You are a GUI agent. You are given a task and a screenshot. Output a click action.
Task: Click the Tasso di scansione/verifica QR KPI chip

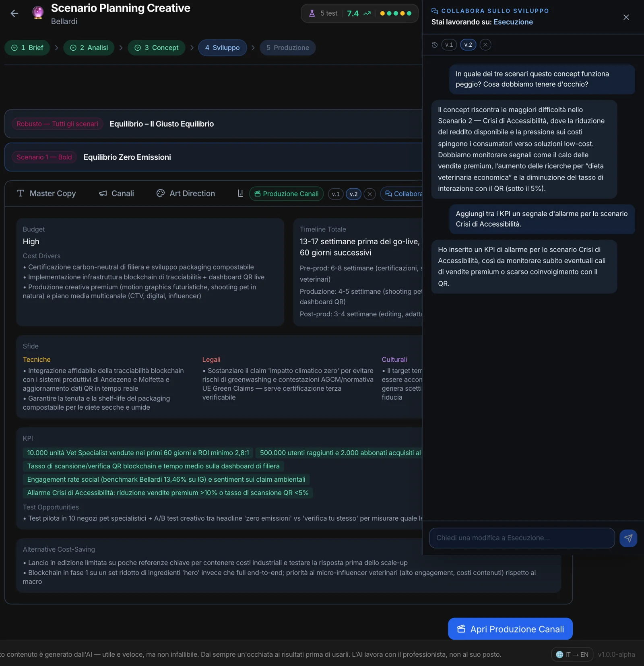tap(153, 466)
